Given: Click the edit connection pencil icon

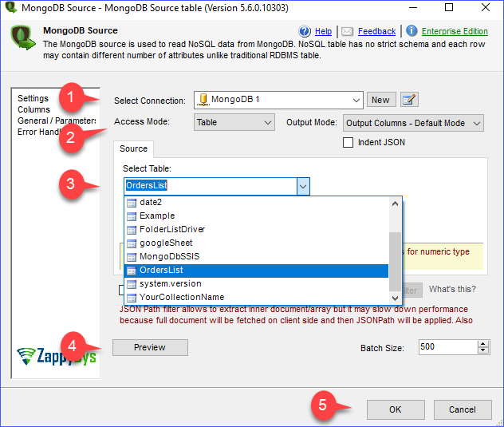Looking at the screenshot, I should (x=409, y=100).
